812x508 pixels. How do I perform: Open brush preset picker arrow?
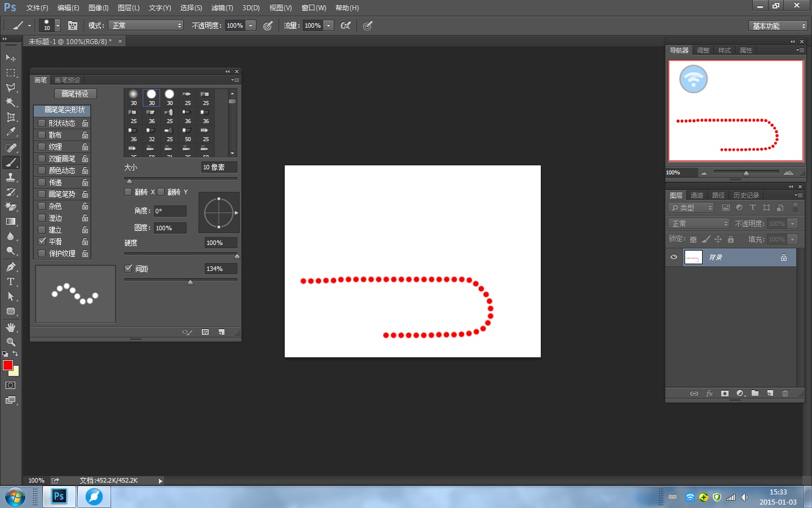click(x=58, y=25)
